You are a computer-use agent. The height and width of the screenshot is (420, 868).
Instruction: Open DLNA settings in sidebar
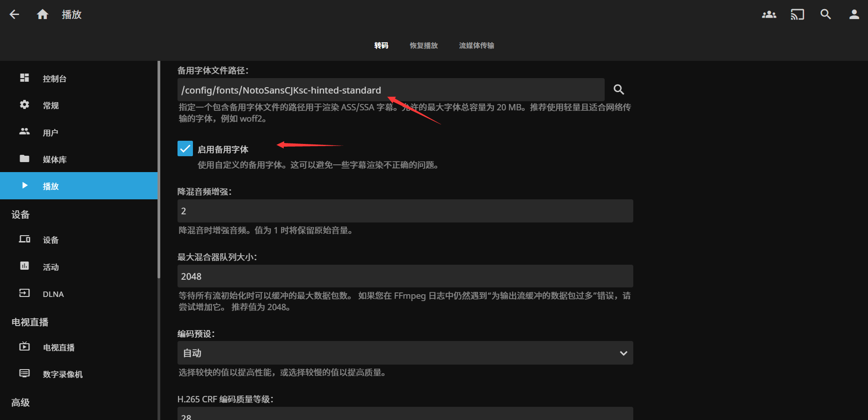pos(53,294)
